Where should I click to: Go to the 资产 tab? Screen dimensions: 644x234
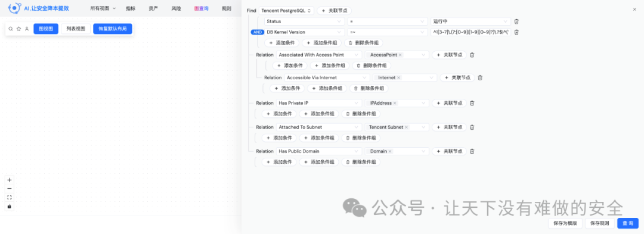(x=153, y=8)
